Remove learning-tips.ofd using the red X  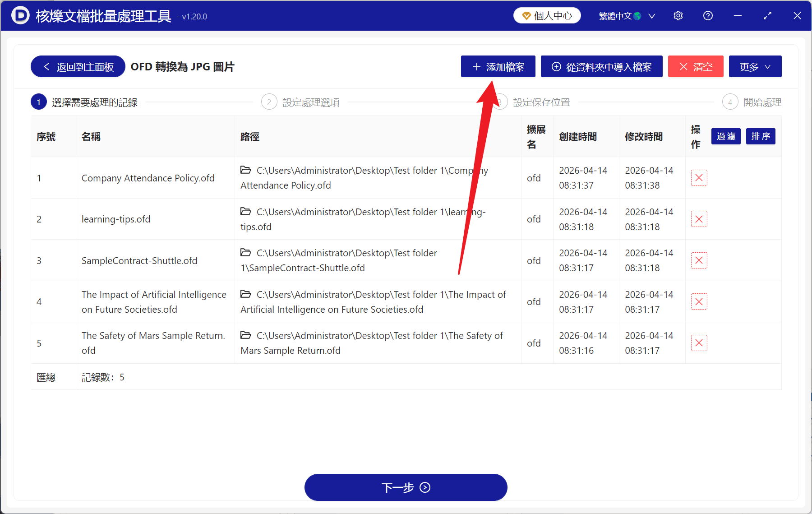(699, 219)
